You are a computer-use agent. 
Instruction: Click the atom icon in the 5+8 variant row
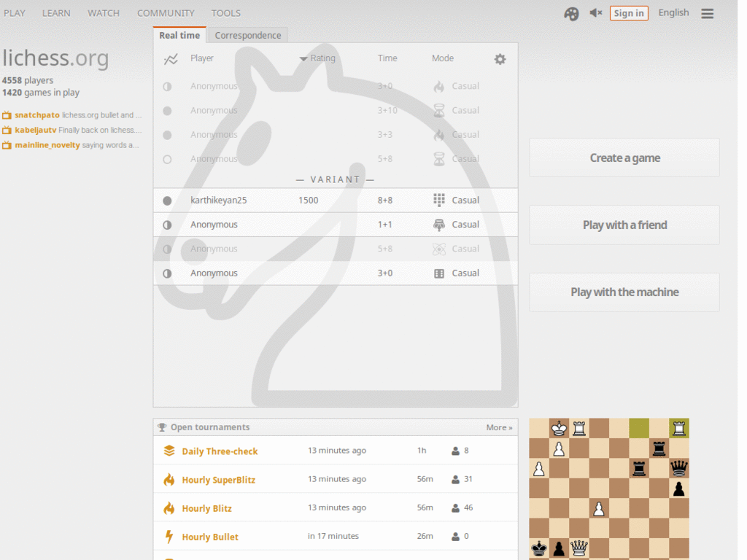(438, 249)
